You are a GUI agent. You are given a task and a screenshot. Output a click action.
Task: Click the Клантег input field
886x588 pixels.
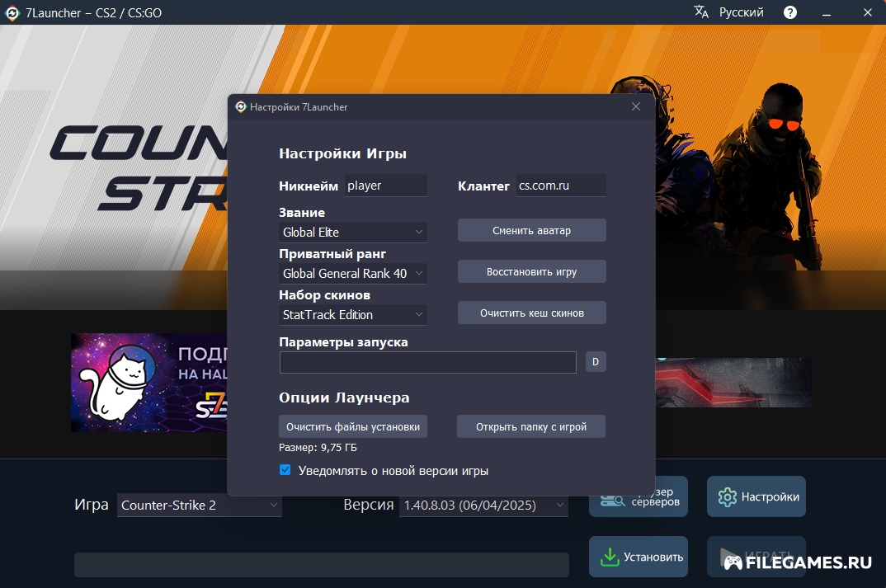pos(561,186)
